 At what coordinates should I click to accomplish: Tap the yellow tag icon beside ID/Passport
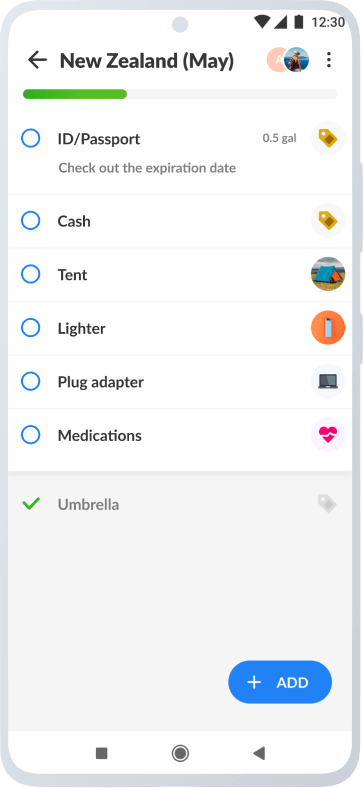(x=328, y=138)
